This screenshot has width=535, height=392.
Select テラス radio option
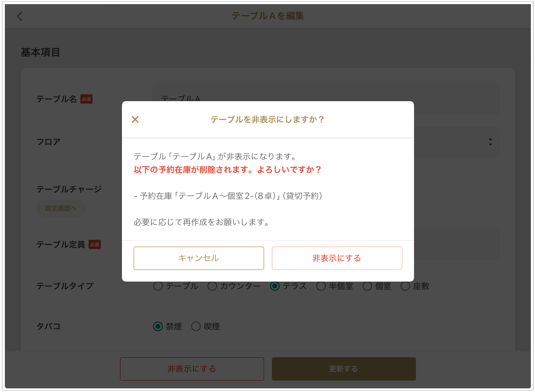coord(275,286)
